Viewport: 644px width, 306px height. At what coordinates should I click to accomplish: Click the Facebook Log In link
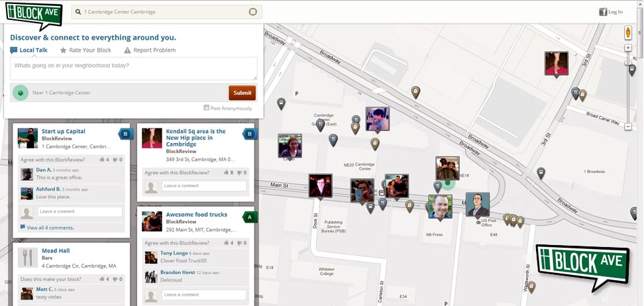[610, 12]
